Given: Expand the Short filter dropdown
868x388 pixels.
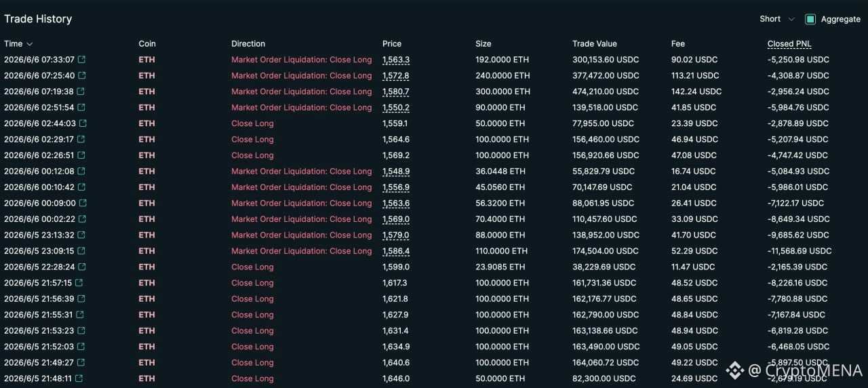Looking at the screenshot, I should click(x=777, y=19).
